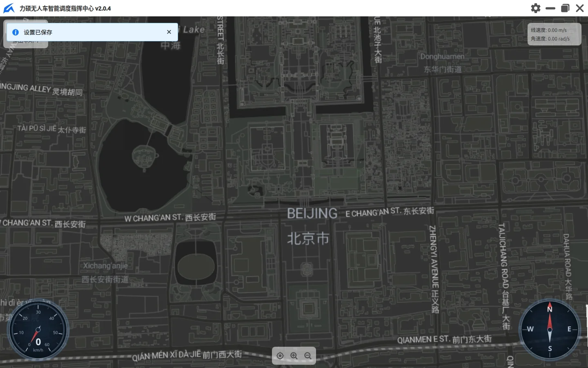Image resolution: width=588 pixels, height=368 pixels.
Task: Click the compass widget
Action: tap(550, 330)
